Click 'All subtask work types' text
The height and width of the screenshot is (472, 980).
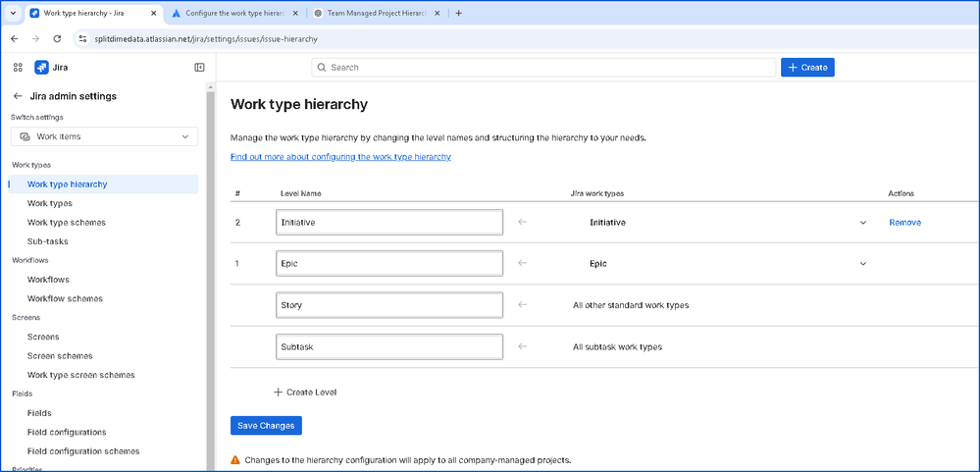(617, 346)
